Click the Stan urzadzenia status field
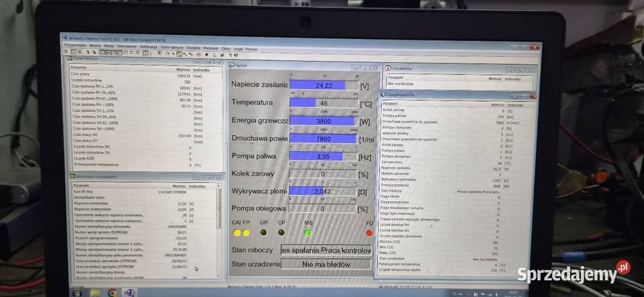This screenshot has height=297, width=644. [325, 264]
